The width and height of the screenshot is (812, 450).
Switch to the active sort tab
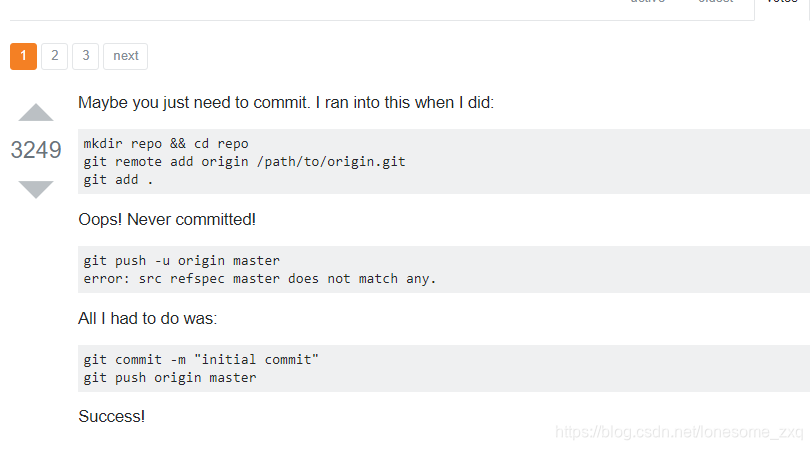pos(647,2)
